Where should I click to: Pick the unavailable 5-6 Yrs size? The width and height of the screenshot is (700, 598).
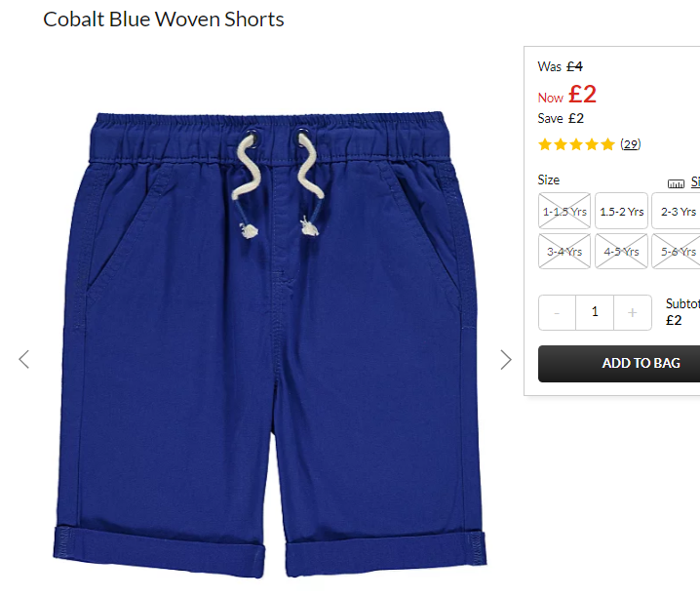[x=677, y=251]
